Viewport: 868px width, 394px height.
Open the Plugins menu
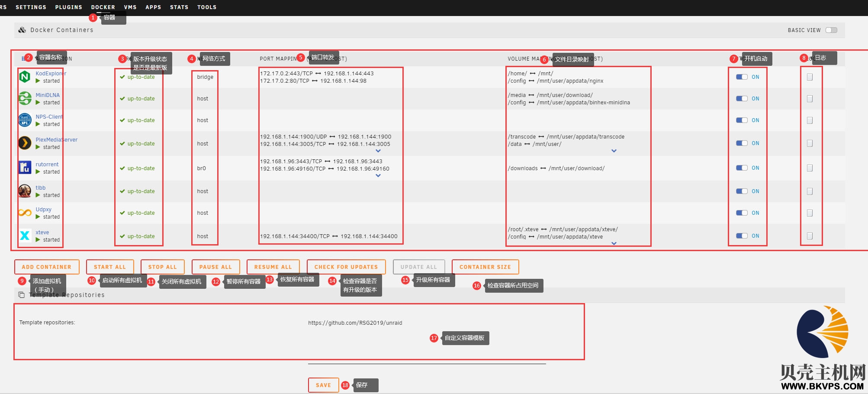[x=68, y=7]
